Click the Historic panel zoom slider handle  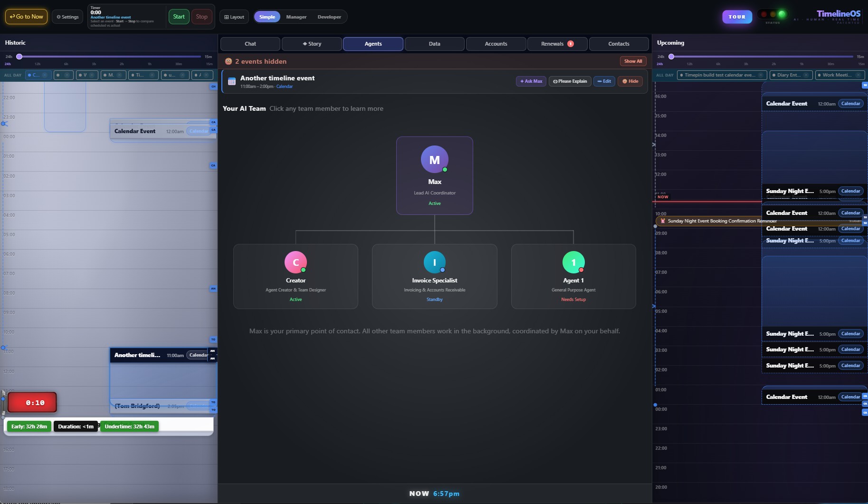[19, 57]
